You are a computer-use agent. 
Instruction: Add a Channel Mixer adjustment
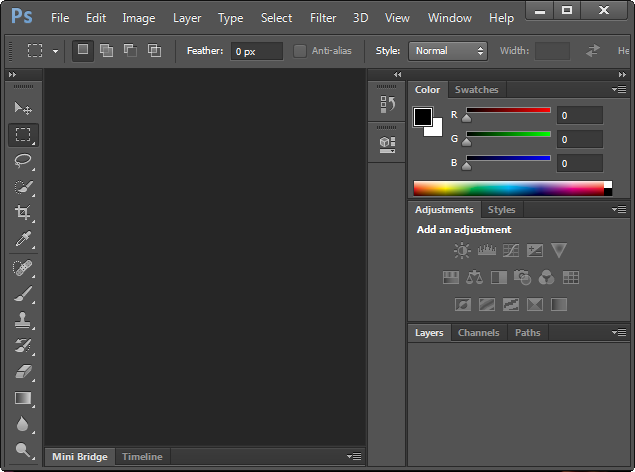click(x=546, y=278)
